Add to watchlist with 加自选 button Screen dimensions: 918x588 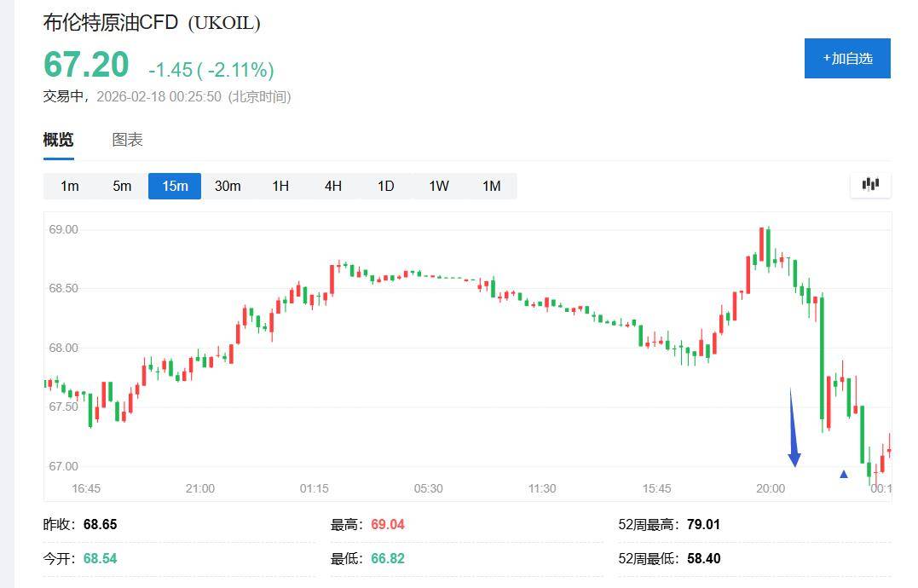click(847, 58)
